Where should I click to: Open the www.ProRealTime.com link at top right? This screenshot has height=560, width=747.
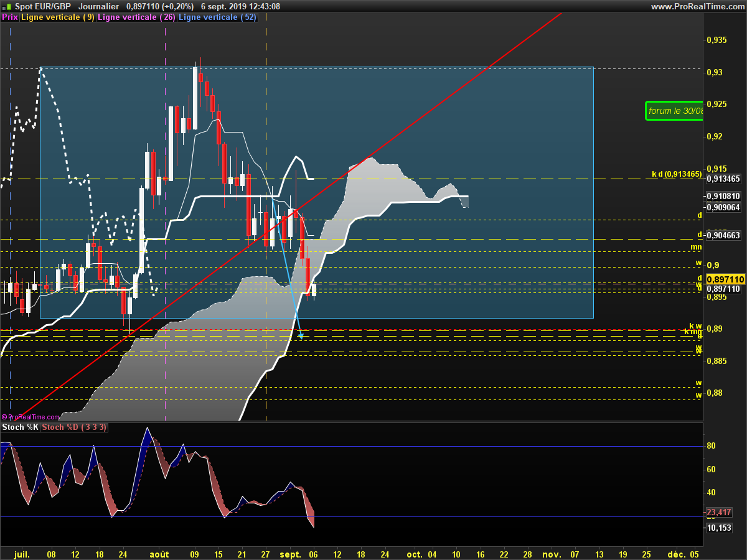[x=697, y=6]
